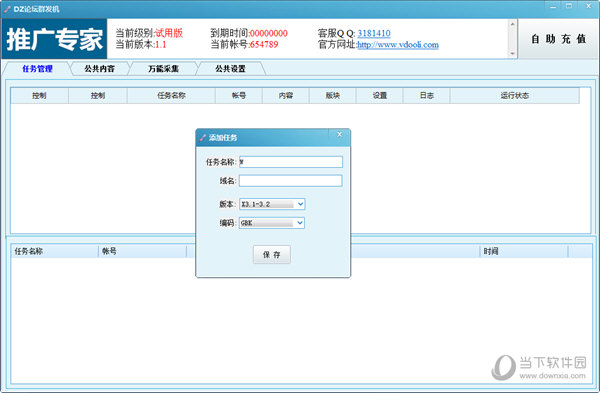Screen dimensions: 600x393
Task: Click the 内容 column header
Action: coord(285,96)
